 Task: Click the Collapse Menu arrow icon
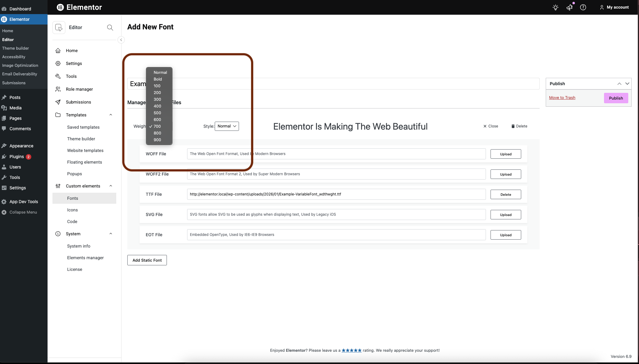pyautogui.click(x=4, y=212)
